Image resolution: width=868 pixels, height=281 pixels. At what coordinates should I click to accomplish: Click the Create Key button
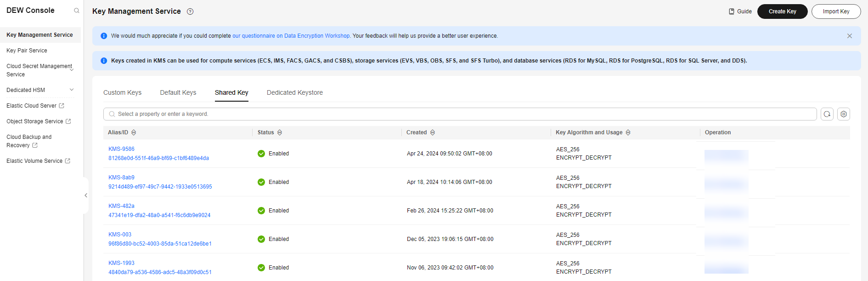(x=783, y=11)
